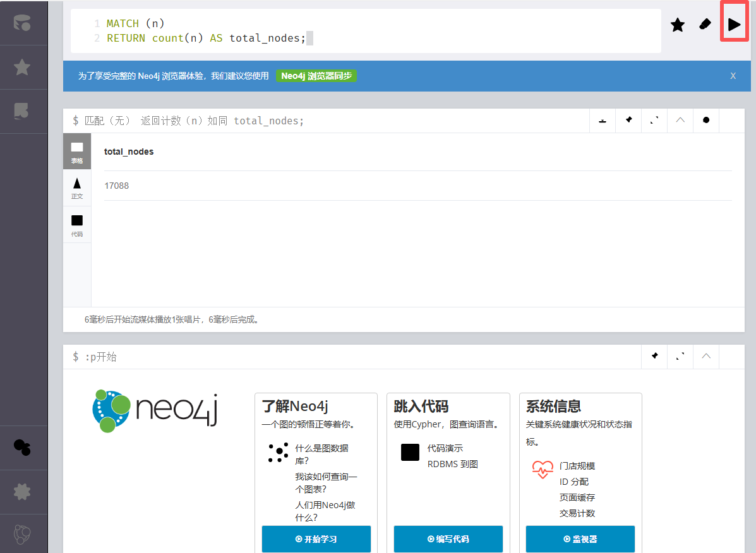Screen dimensions: 756x553
Task: Click the 监视器 button
Action: click(x=580, y=539)
